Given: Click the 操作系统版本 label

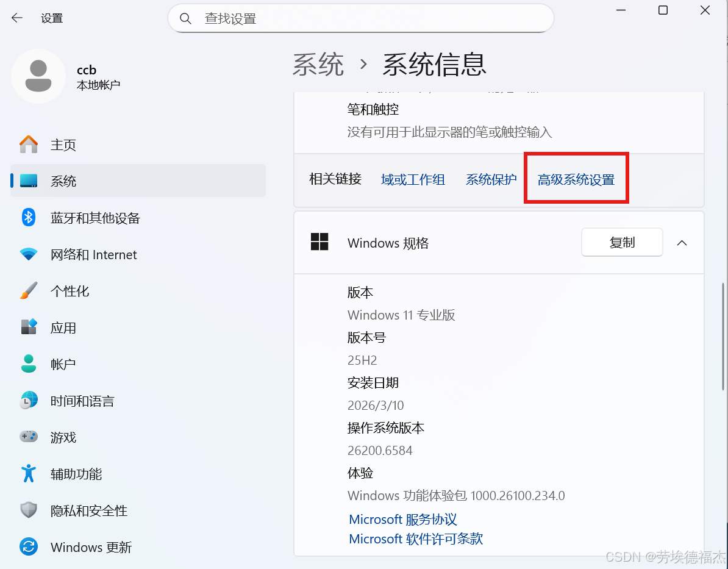Looking at the screenshot, I should click(x=386, y=428).
